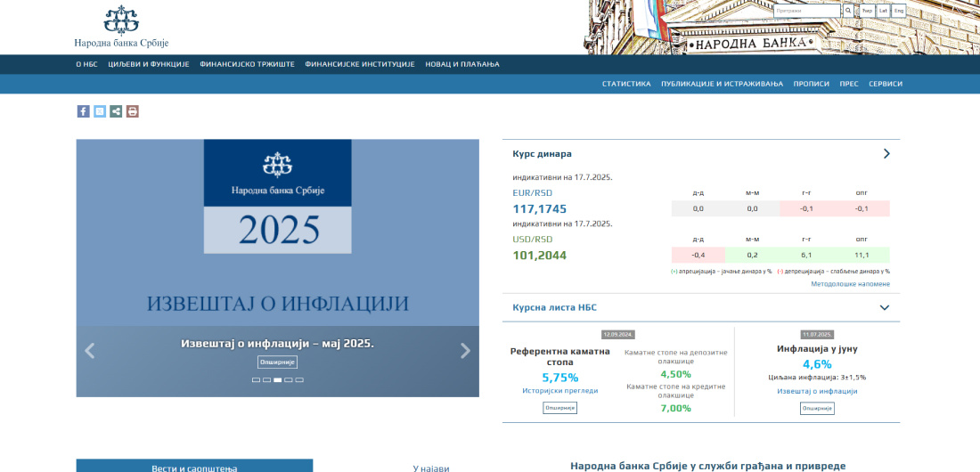Click the Народна банка Србије logo
This screenshot has width=980, height=472.
click(x=121, y=27)
